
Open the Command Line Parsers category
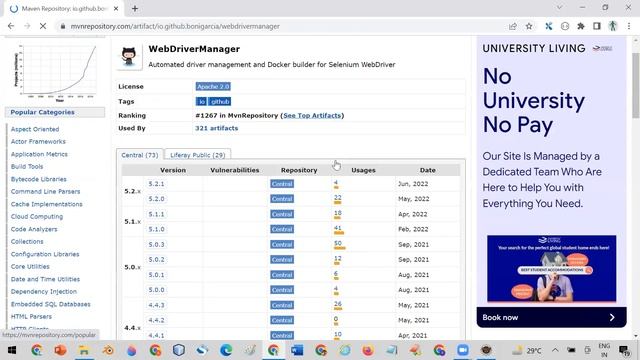coord(45,191)
